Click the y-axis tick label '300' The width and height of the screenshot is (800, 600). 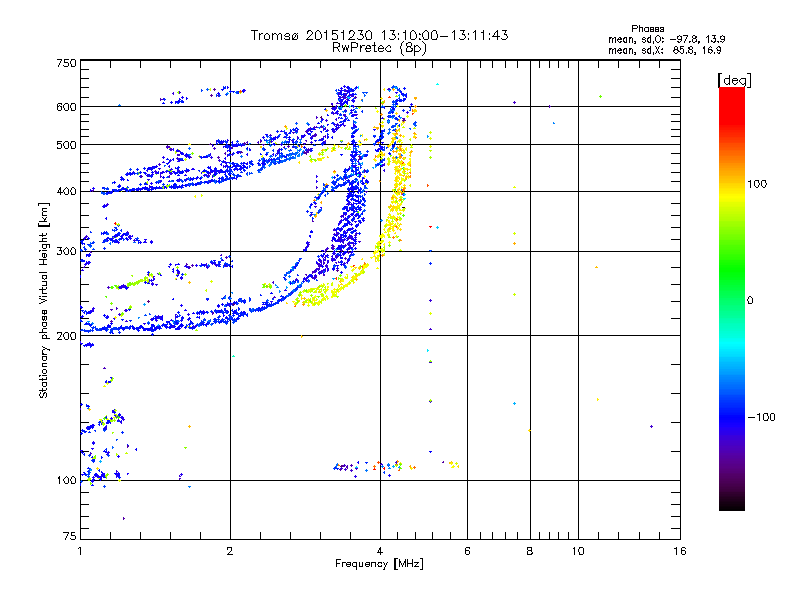pos(66,252)
